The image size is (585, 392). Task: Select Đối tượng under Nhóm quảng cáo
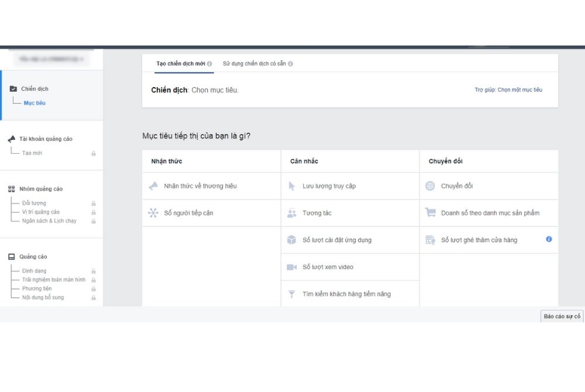click(34, 203)
